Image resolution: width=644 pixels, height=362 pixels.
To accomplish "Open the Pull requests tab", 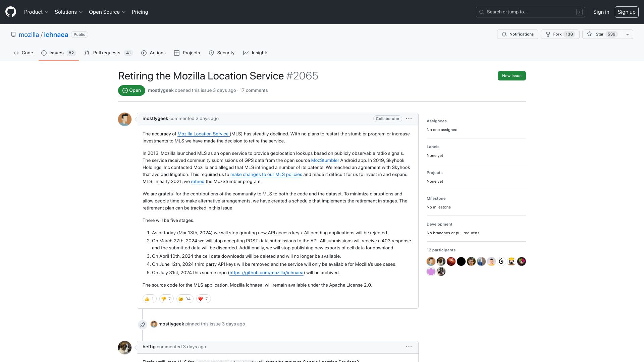I will click(108, 53).
